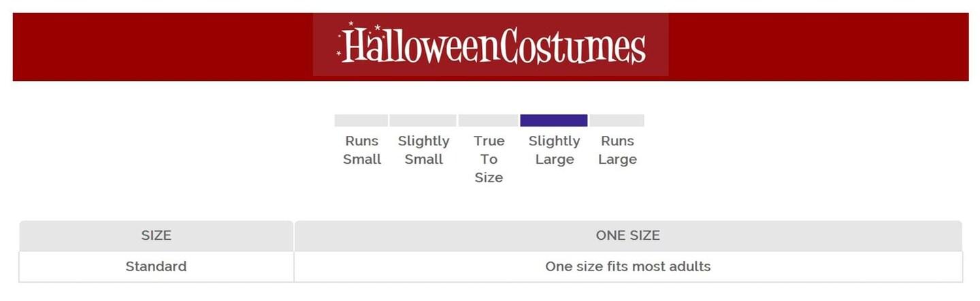
Task: Click the red banner right of the logo
Action: (x=817, y=46)
